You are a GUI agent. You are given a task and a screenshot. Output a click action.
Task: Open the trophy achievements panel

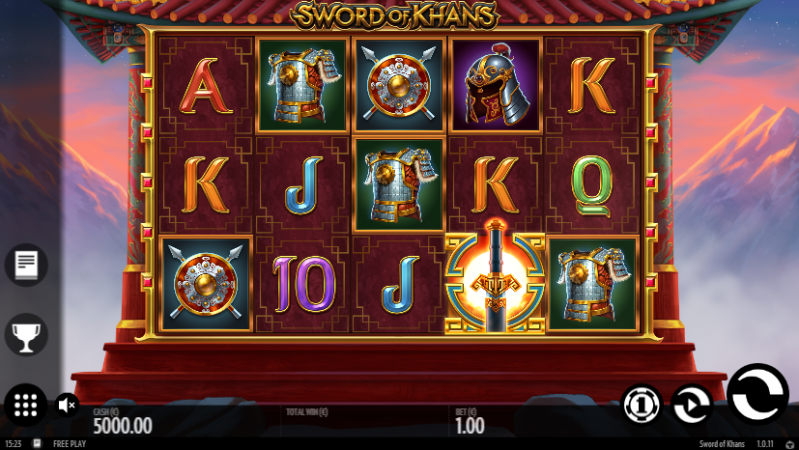point(26,335)
